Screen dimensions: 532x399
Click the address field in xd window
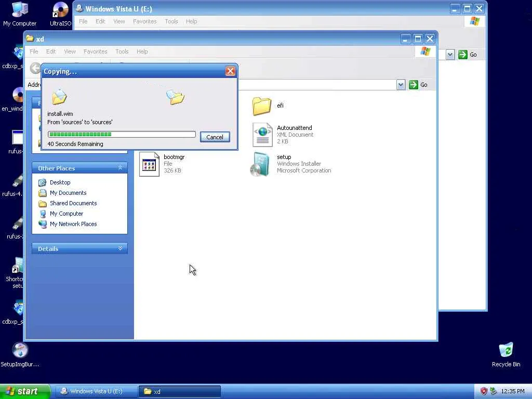coord(317,85)
